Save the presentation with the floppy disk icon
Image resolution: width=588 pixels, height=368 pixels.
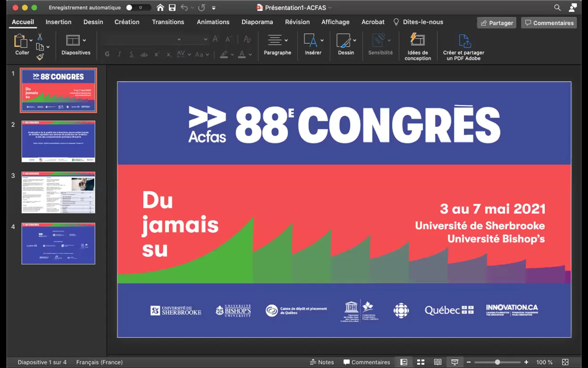tap(172, 8)
